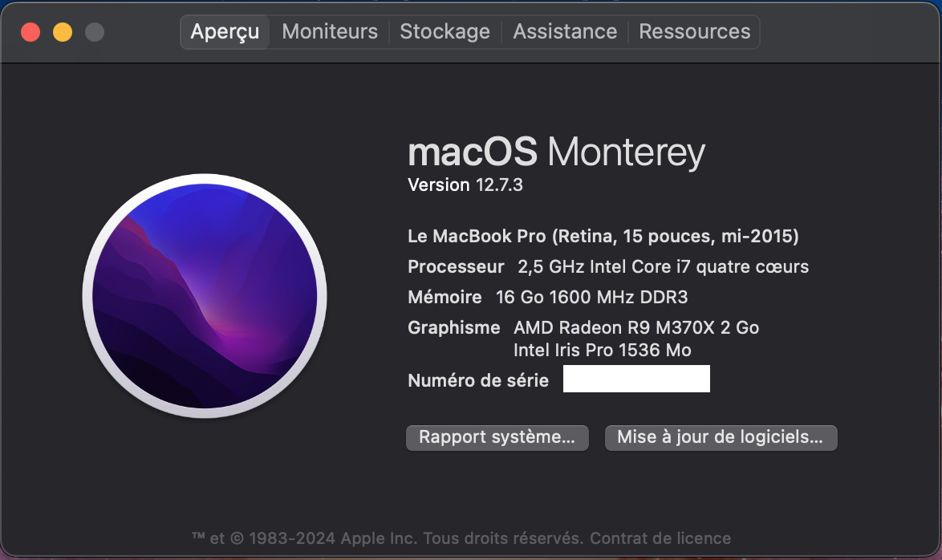This screenshot has width=942, height=560.
Task: Click the greyed-out zoom window button
Action: point(95,32)
